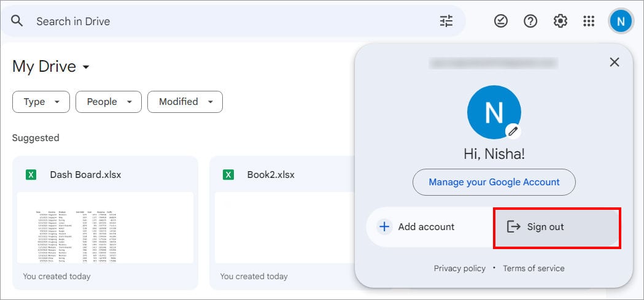Open the People filter dropdown

[x=108, y=102]
